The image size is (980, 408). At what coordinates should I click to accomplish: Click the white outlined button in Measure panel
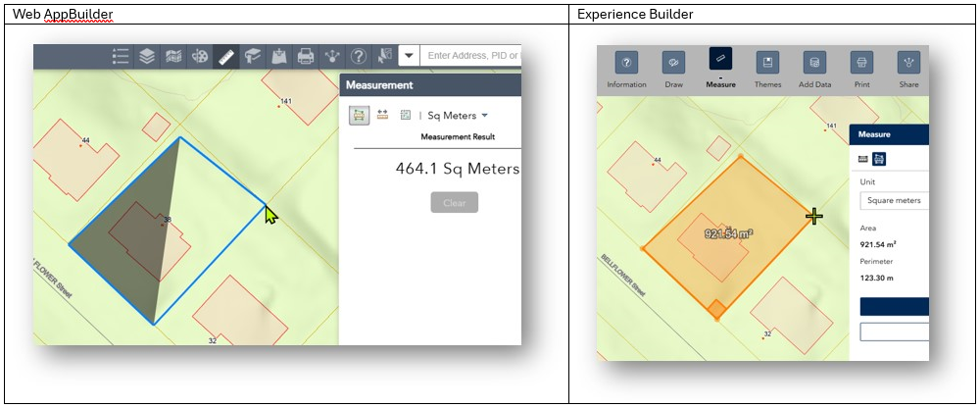(x=895, y=331)
